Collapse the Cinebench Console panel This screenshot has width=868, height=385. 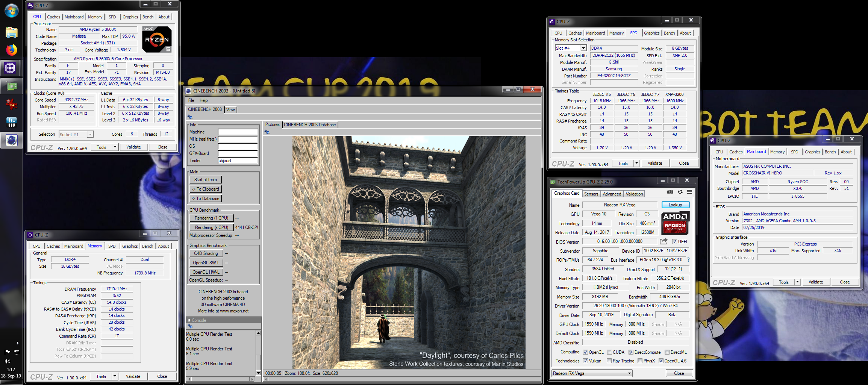[189, 320]
